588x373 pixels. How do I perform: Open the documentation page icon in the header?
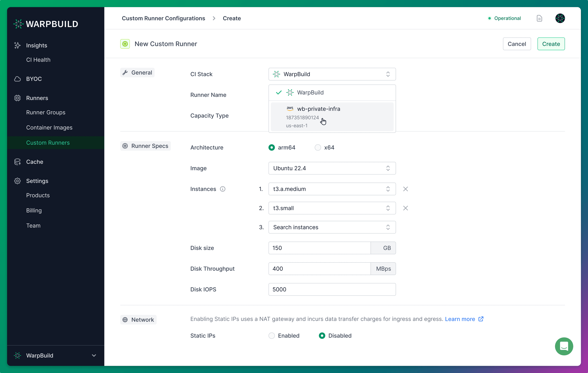[539, 18]
